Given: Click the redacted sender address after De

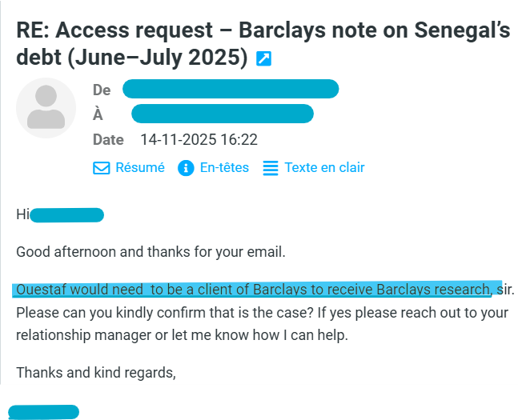Looking at the screenshot, I should point(231,89).
